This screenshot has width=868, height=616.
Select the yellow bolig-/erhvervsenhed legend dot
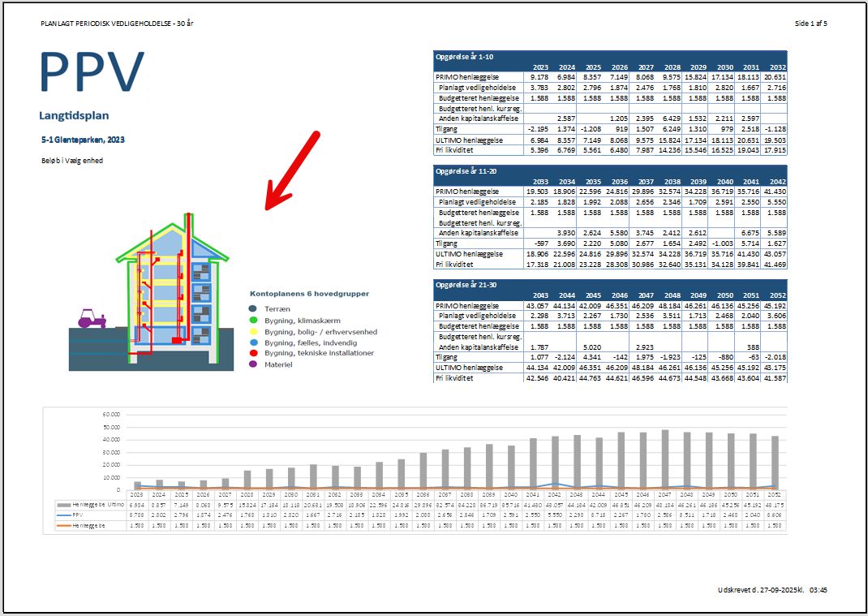coord(253,332)
